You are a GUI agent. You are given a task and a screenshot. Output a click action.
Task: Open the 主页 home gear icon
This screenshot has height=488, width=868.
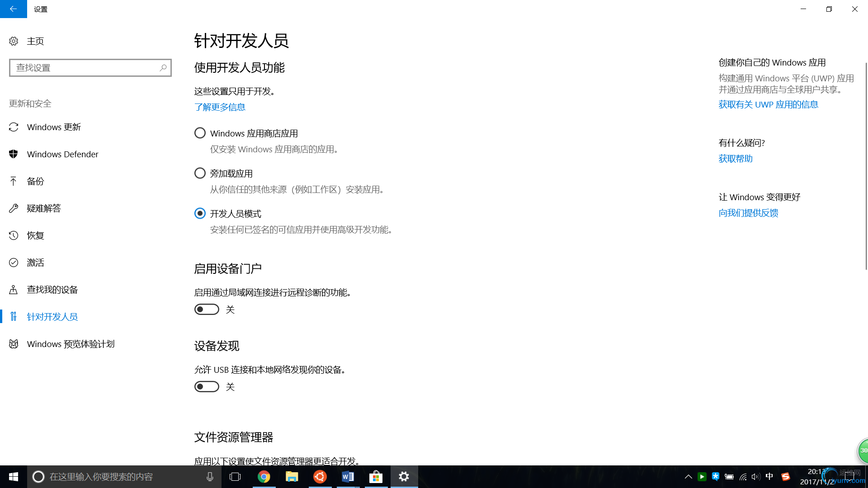(x=14, y=41)
